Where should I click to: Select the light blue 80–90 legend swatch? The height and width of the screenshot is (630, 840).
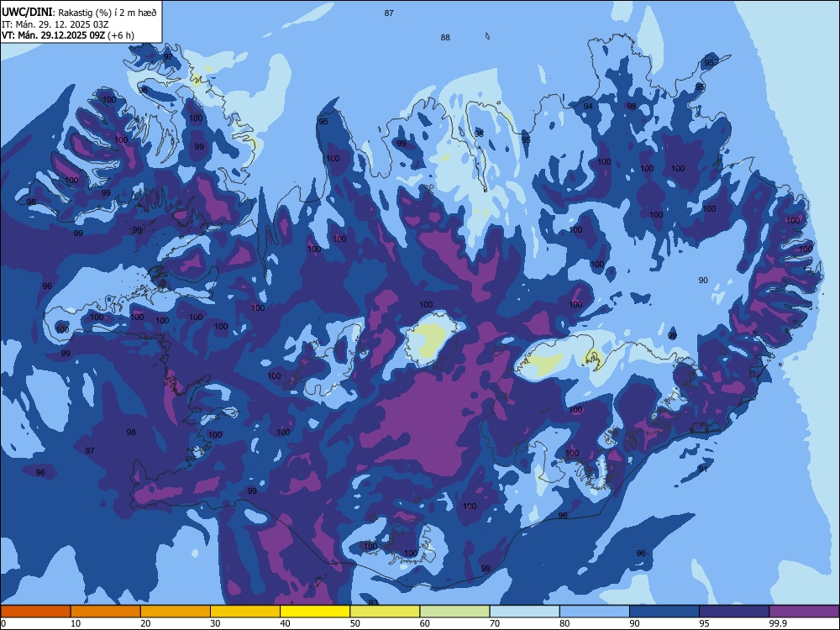click(594, 612)
